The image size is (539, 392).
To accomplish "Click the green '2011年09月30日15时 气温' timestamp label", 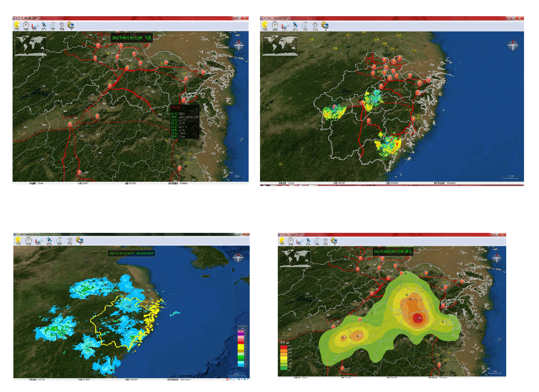I will (x=132, y=38).
